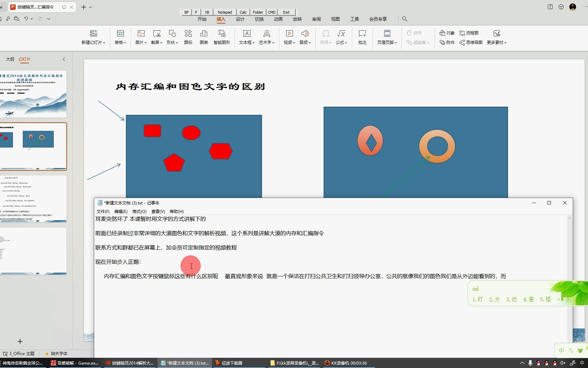Click the 公式 formula icon

click(341, 33)
